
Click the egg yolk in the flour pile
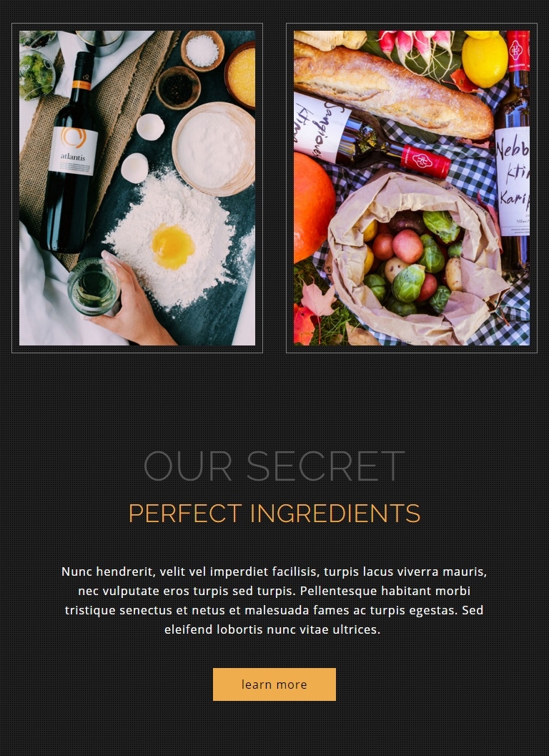coord(172,246)
